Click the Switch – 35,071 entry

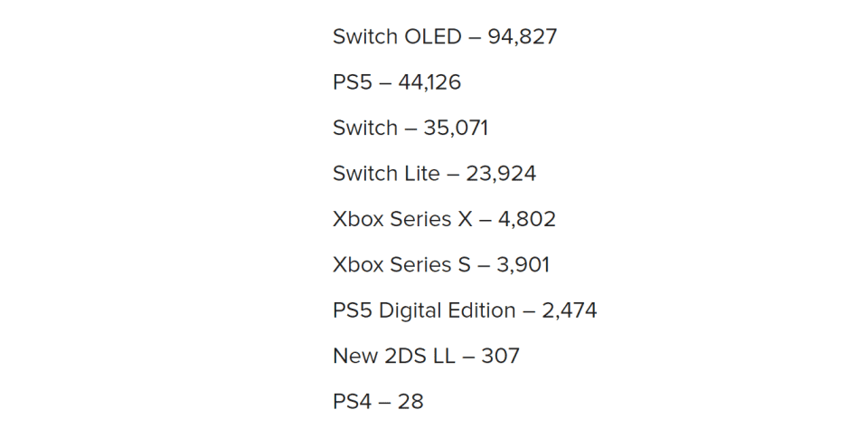coord(410,128)
